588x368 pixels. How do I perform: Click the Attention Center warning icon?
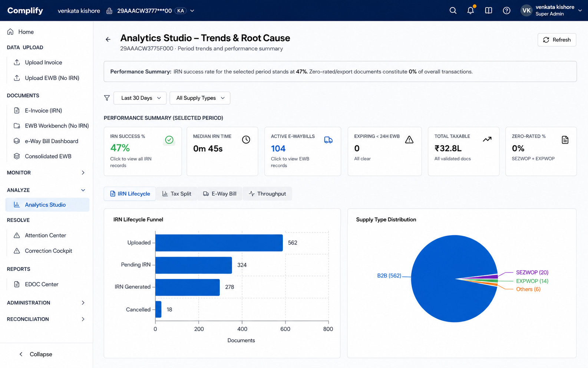(x=17, y=235)
